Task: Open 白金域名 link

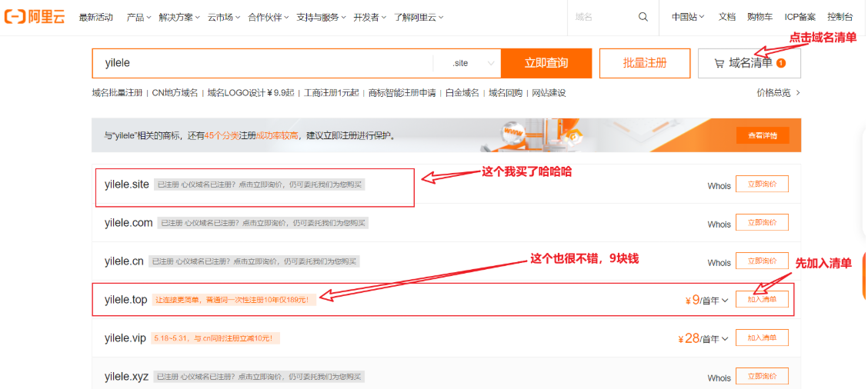Action: tap(462, 93)
